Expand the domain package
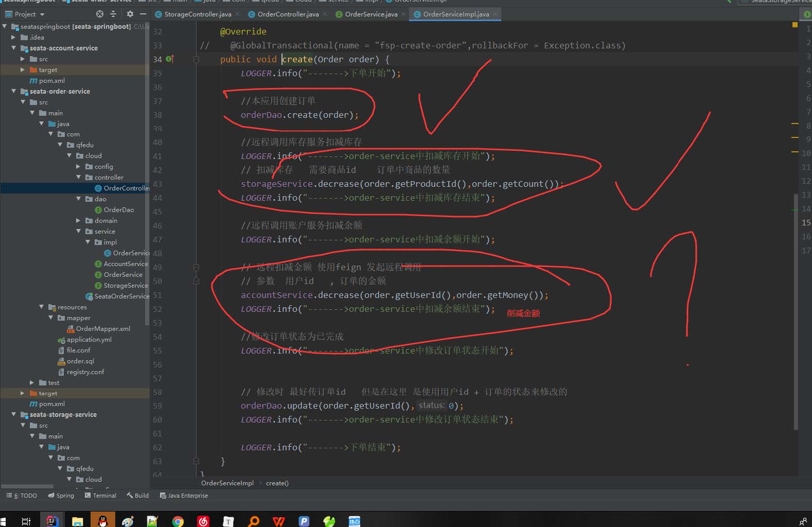The width and height of the screenshot is (812, 527). [78, 220]
